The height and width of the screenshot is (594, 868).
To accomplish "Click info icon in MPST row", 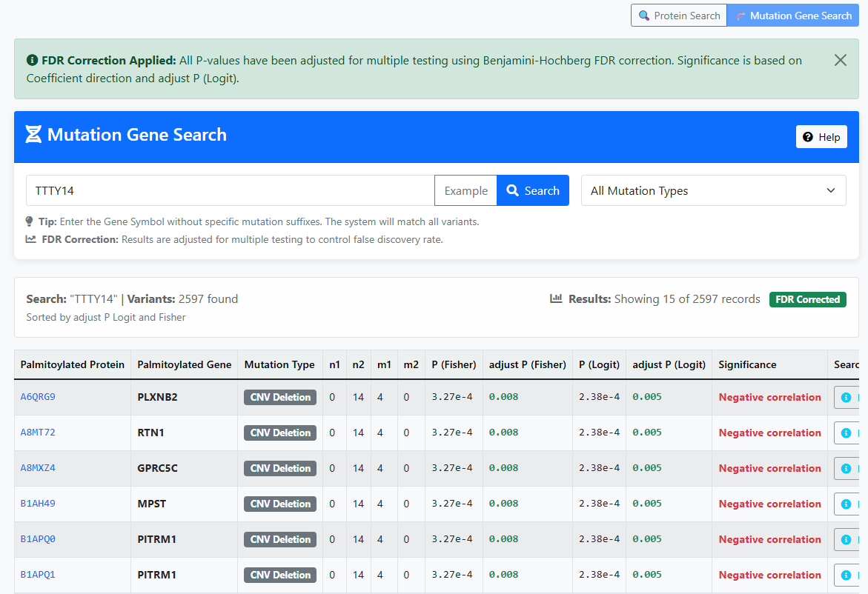I will point(846,504).
